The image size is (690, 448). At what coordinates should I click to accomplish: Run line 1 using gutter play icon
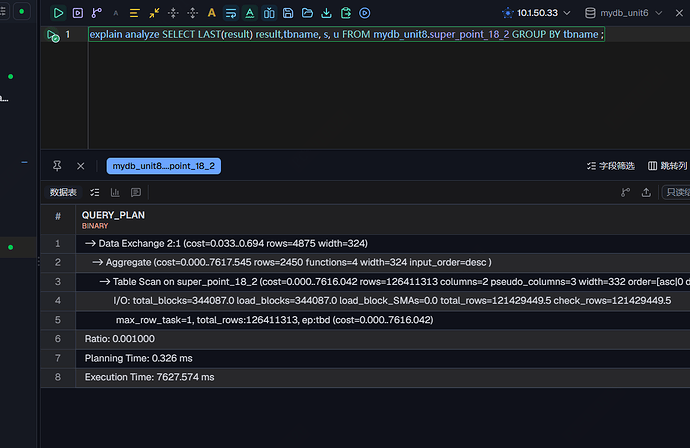(53, 35)
